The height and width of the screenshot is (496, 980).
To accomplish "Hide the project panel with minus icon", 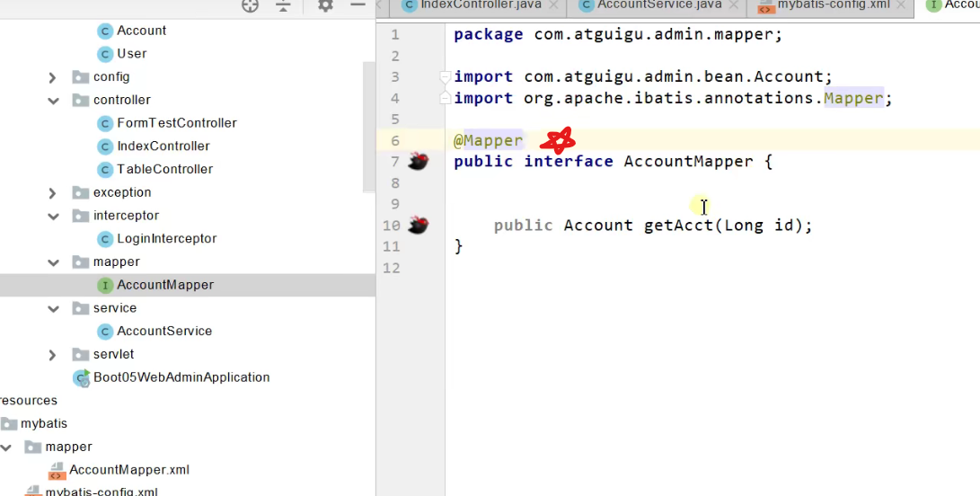I will point(358,4).
